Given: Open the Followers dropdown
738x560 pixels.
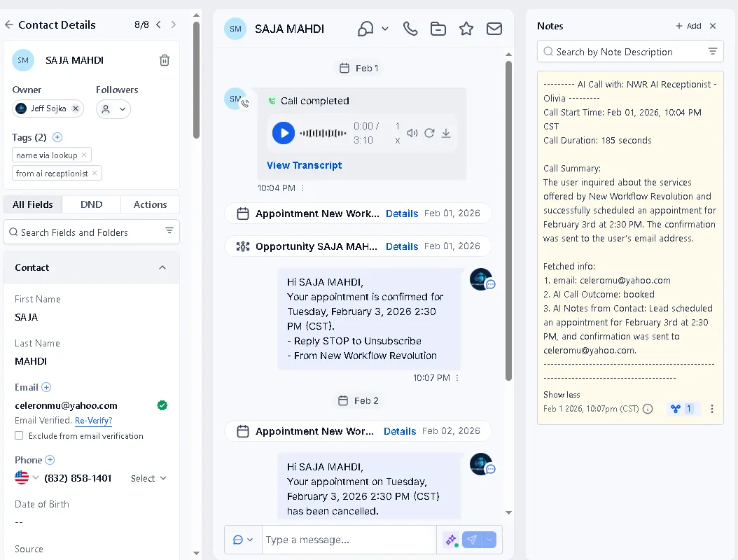Looking at the screenshot, I should pos(113,109).
